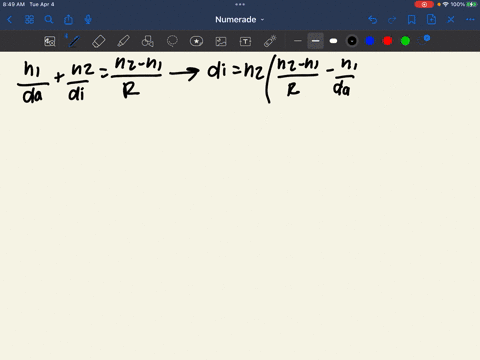Go back using the back chevron
The image size is (480, 360).
[10, 20]
